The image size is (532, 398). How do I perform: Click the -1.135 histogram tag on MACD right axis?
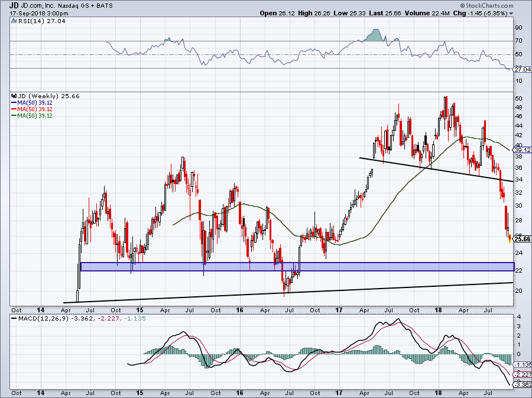(523, 365)
